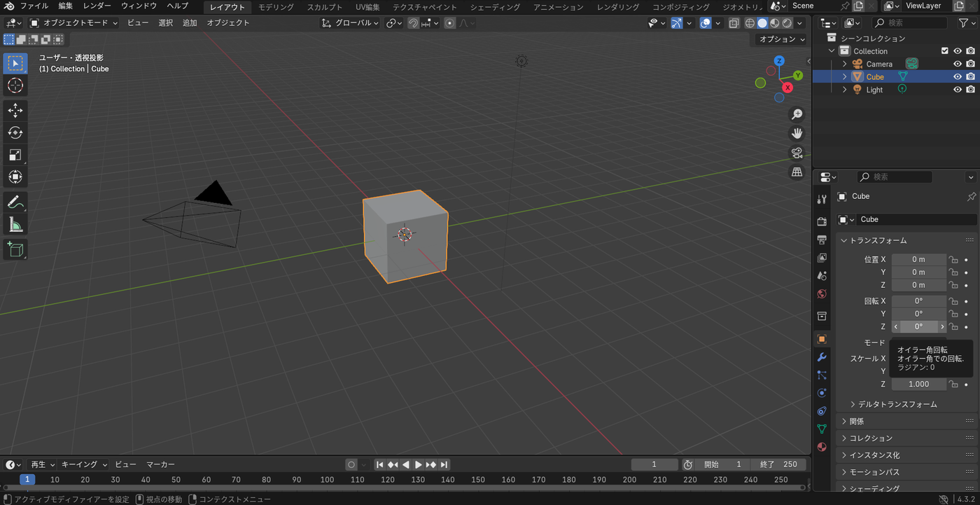Select the 3D Cursor tool
This screenshot has width=980, height=505.
[x=15, y=85]
